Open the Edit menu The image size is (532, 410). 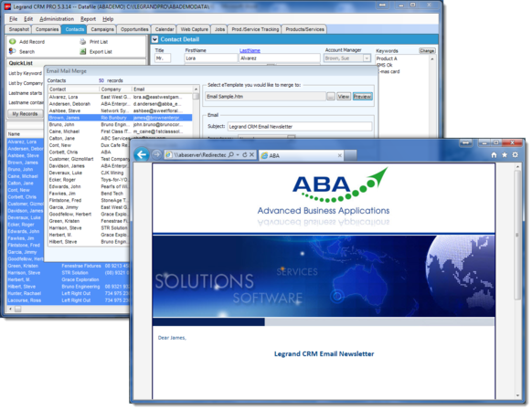[x=28, y=19]
